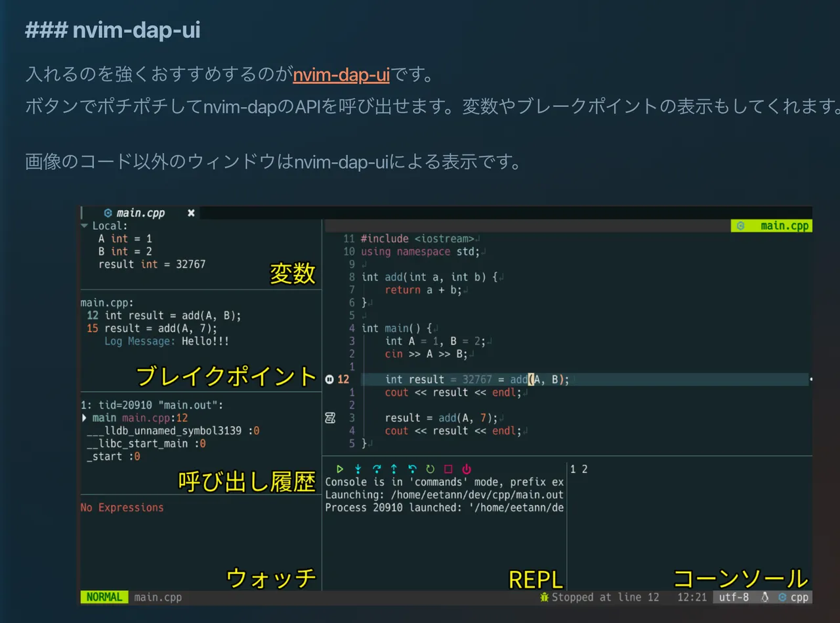
Task: Stop debugging with the red square icon
Action: point(448,469)
